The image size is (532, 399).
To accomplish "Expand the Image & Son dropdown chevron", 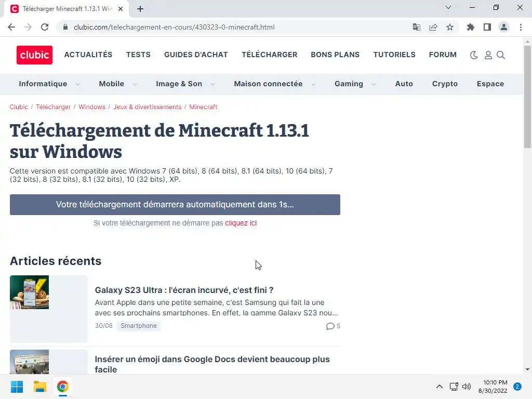I will click(x=212, y=84).
